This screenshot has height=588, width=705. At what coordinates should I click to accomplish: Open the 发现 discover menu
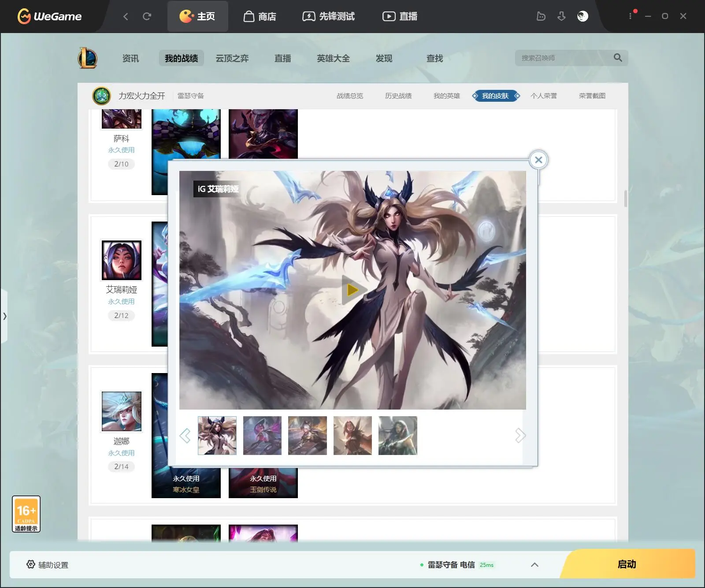384,58
